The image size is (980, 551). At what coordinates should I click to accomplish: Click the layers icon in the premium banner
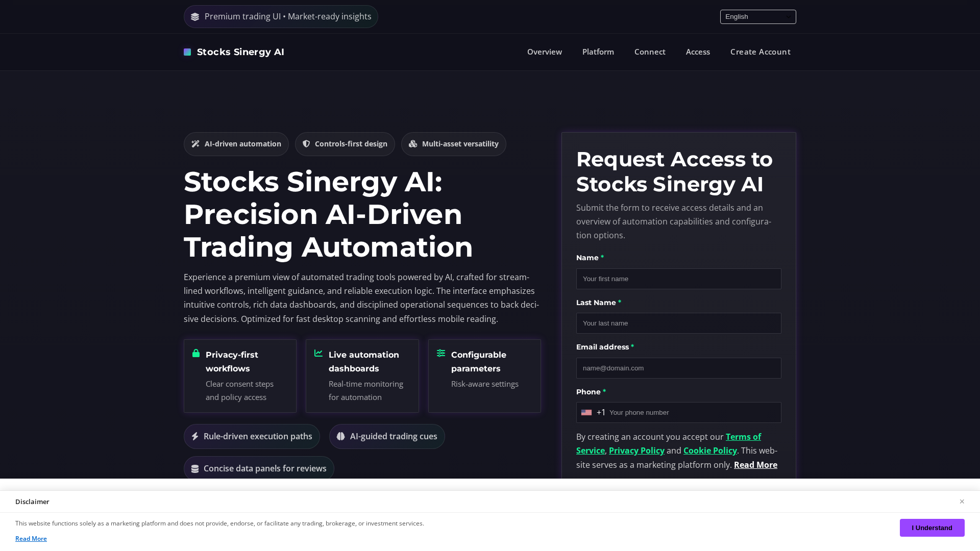195,17
